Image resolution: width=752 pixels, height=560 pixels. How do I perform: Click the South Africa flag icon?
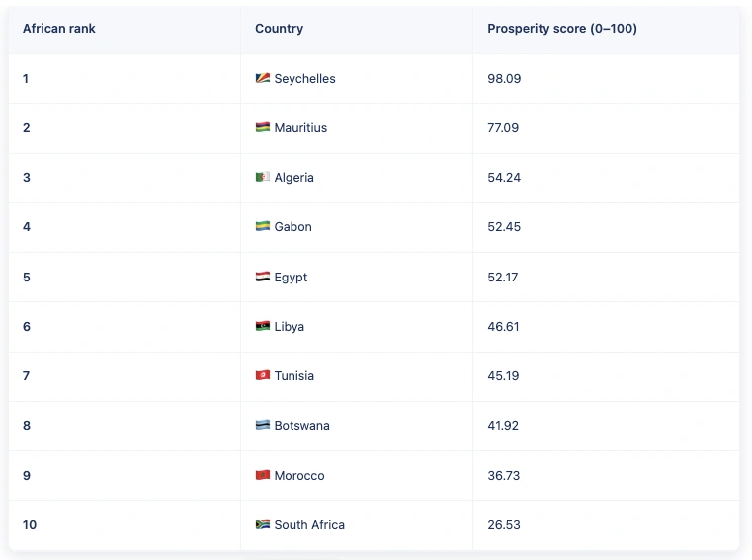[262, 525]
